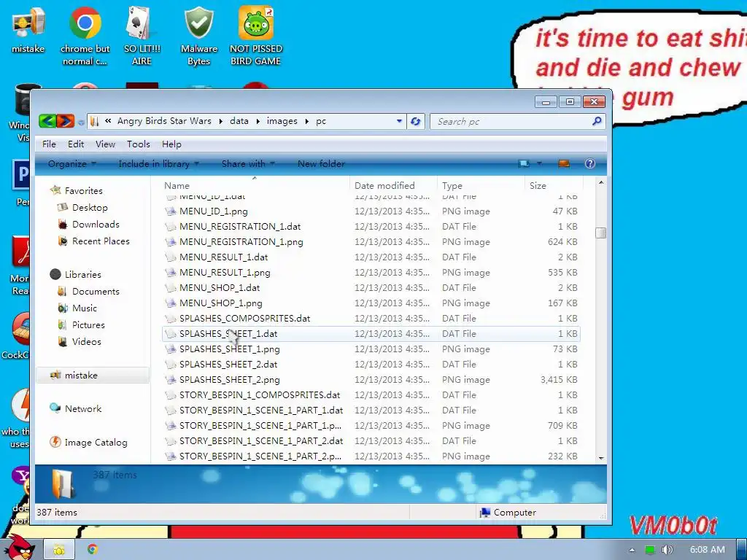The image size is (747, 560).
Task: Expand the Organize menu
Action: (72, 163)
